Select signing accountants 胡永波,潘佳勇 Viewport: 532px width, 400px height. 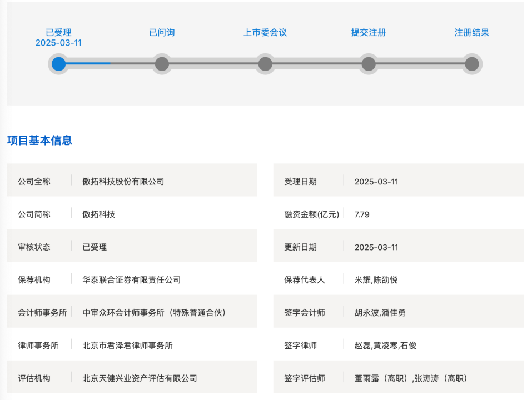coord(380,313)
